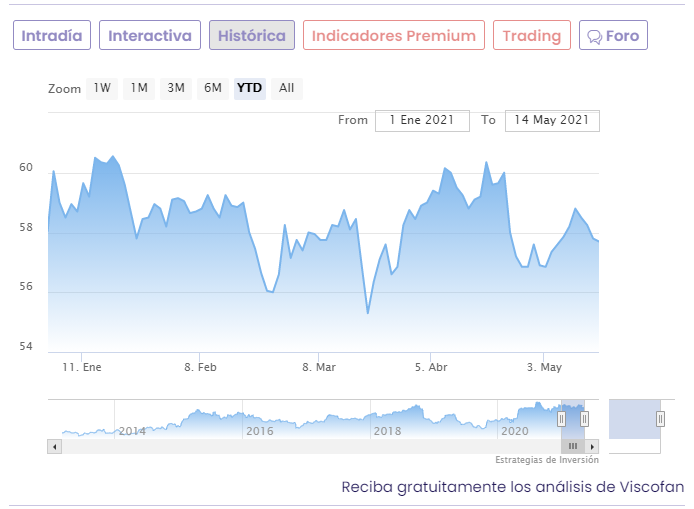Select the YTD zoom range

(249, 88)
